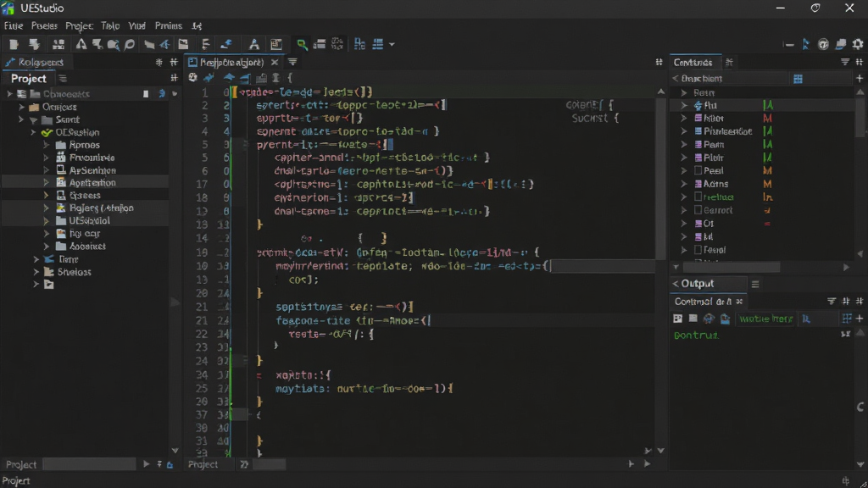Open the Pmins menu in menu bar
868x488 pixels.
[x=169, y=25]
